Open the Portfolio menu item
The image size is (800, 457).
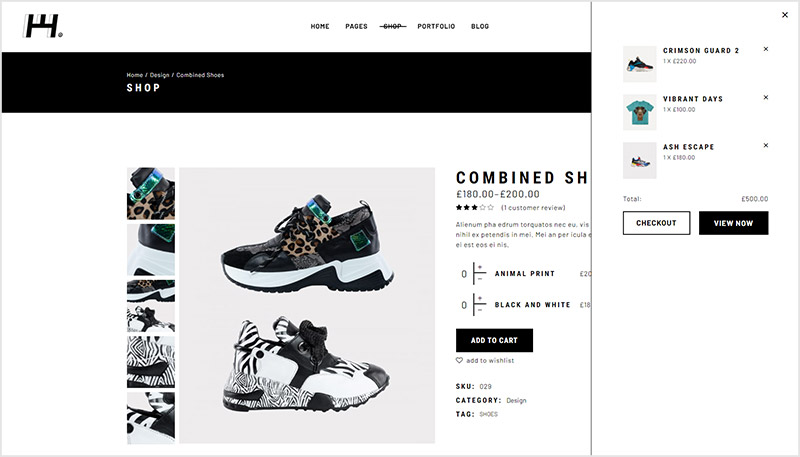tap(436, 26)
